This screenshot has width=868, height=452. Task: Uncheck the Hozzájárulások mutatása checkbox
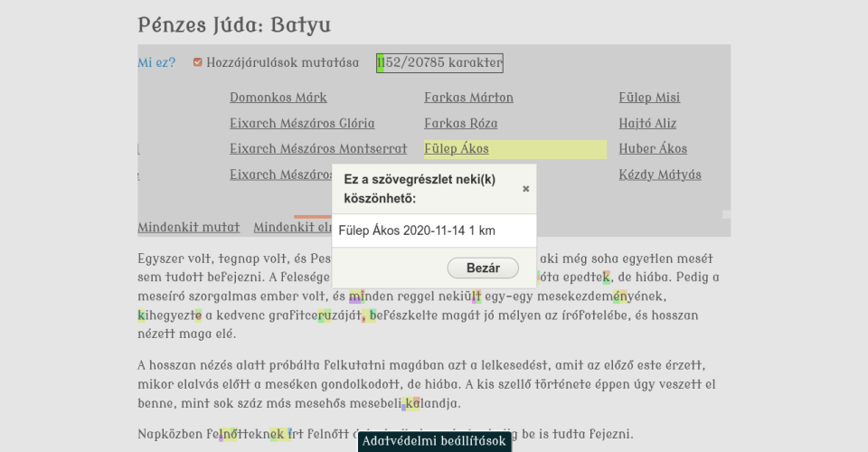coord(198,62)
